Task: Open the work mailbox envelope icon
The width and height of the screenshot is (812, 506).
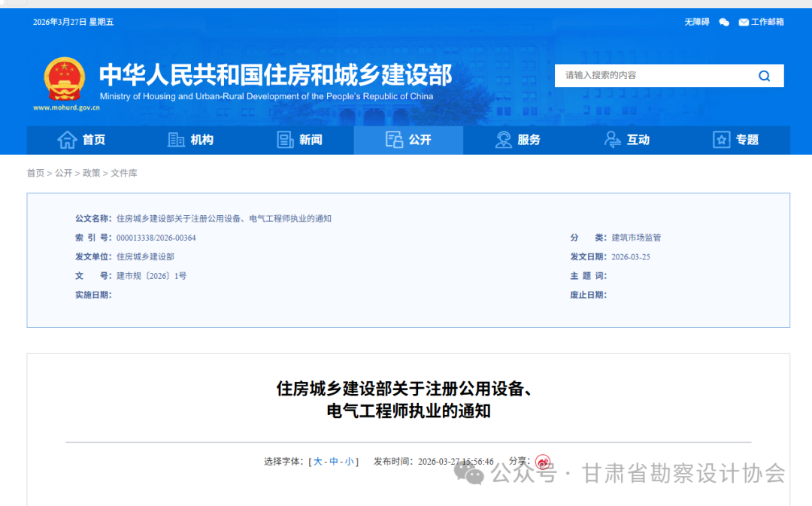Action: coord(744,23)
